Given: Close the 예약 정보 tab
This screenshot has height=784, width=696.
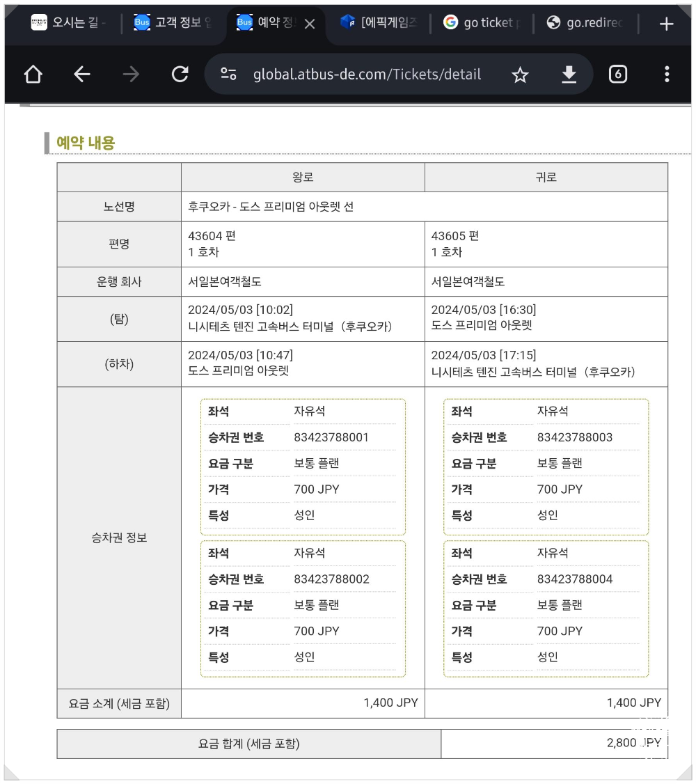Looking at the screenshot, I should pos(310,24).
